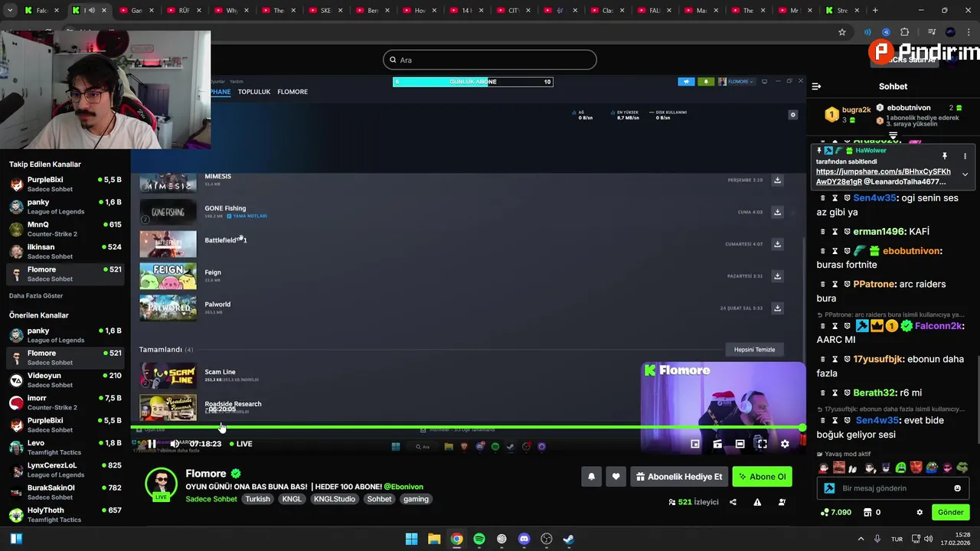Screen dimensions: 980x551
Task: Unpin the pinned chat message pin icon
Action: coord(944,156)
